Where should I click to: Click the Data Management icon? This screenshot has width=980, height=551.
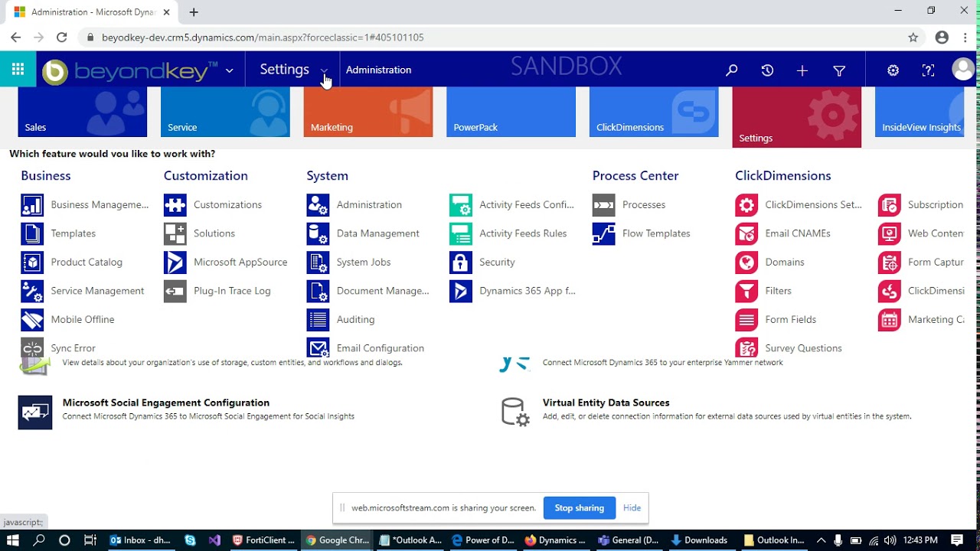click(318, 233)
